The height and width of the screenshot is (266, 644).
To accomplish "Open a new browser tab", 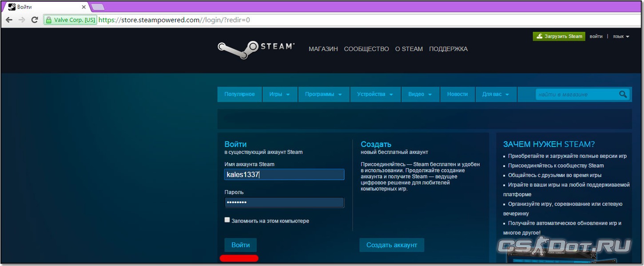I will [x=98, y=7].
